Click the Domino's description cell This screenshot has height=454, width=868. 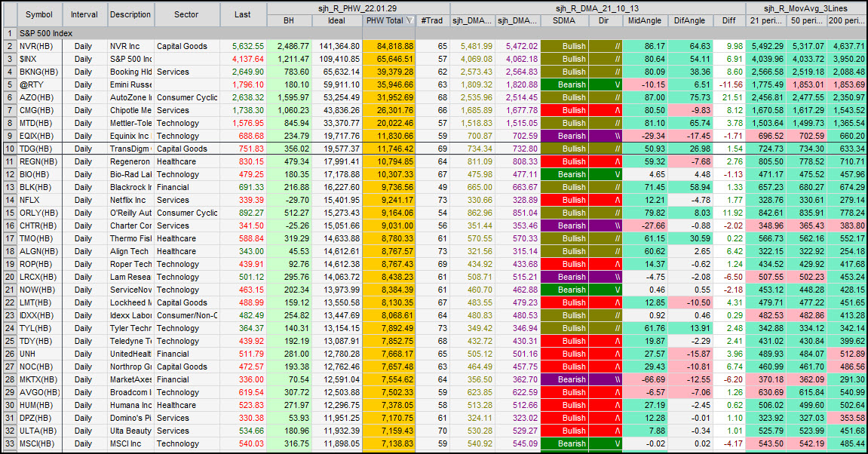(x=130, y=418)
